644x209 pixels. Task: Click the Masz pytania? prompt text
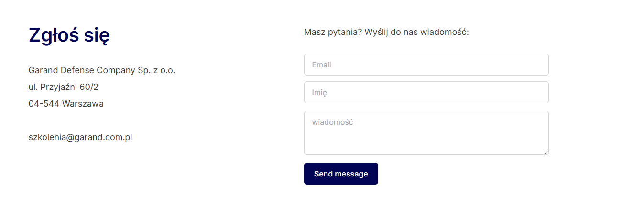tap(333, 33)
